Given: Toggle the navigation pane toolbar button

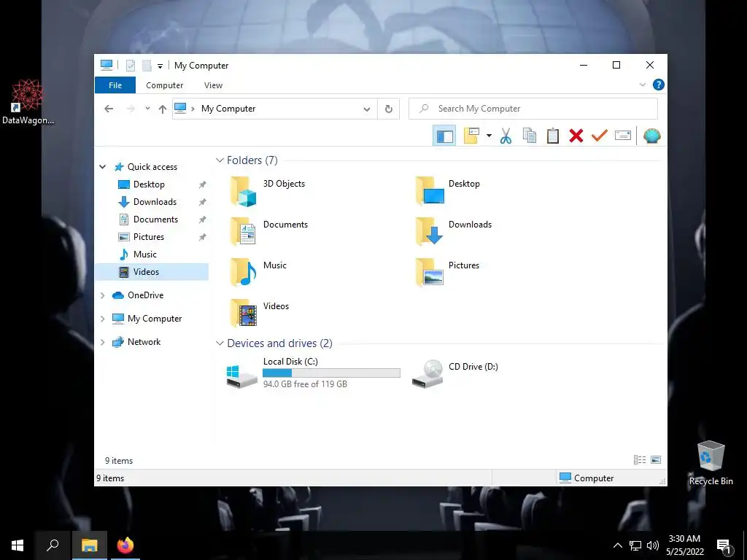Looking at the screenshot, I should tap(444, 136).
